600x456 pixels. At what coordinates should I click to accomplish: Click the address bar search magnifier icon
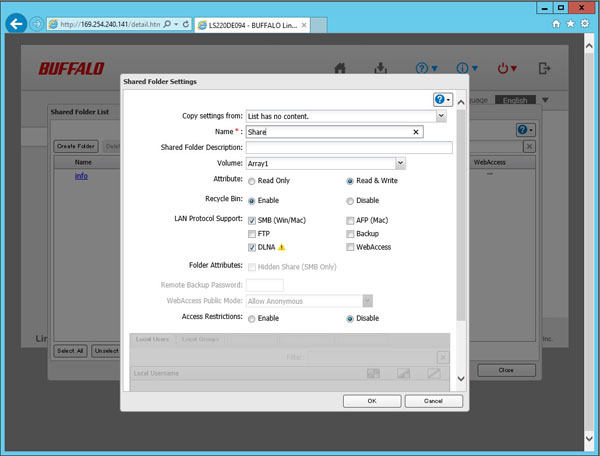click(x=167, y=24)
